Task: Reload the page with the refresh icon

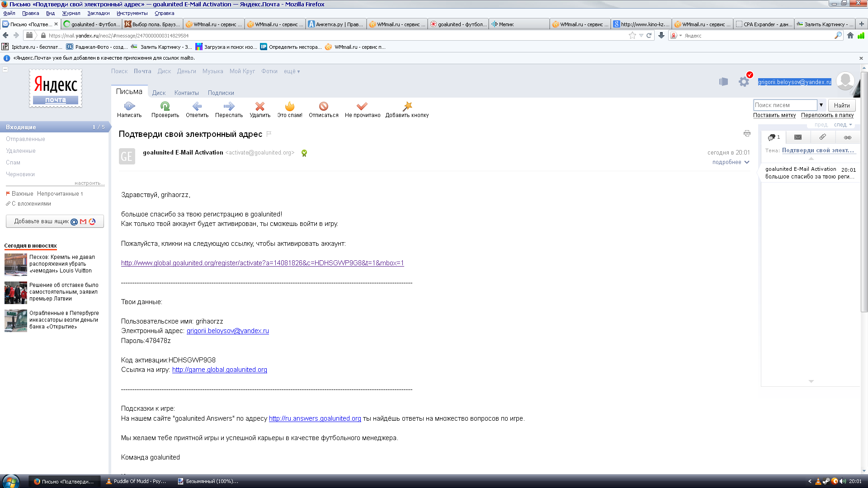Action: pyautogui.click(x=649, y=35)
